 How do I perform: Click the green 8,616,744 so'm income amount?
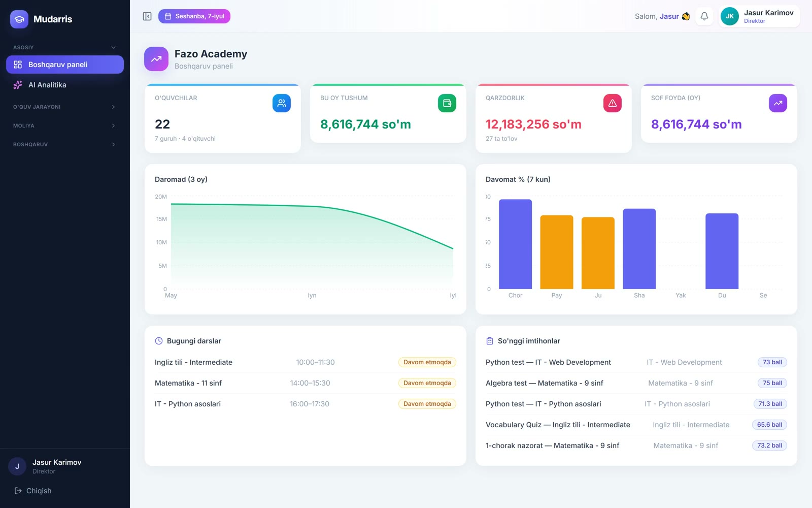[x=365, y=124]
